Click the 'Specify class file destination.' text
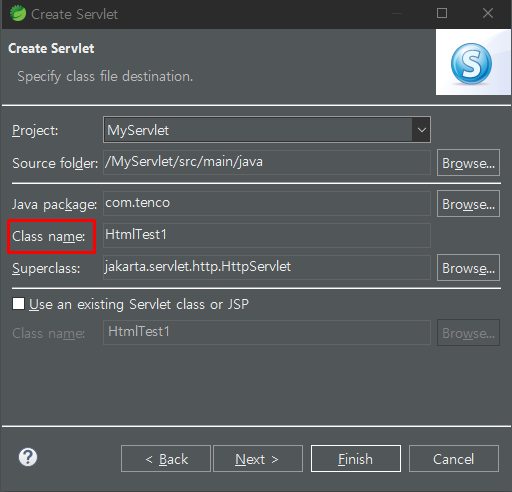The width and height of the screenshot is (512, 492). pos(105,77)
